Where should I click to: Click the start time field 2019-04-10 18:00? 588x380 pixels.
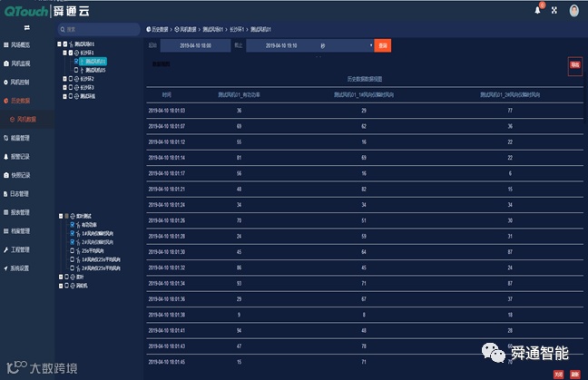coord(195,45)
